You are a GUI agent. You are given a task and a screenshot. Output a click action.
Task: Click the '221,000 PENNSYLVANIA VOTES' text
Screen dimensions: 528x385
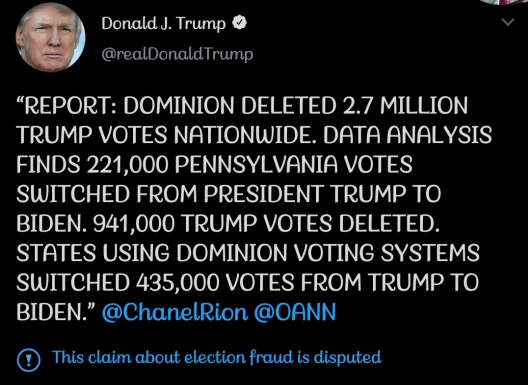click(250, 164)
